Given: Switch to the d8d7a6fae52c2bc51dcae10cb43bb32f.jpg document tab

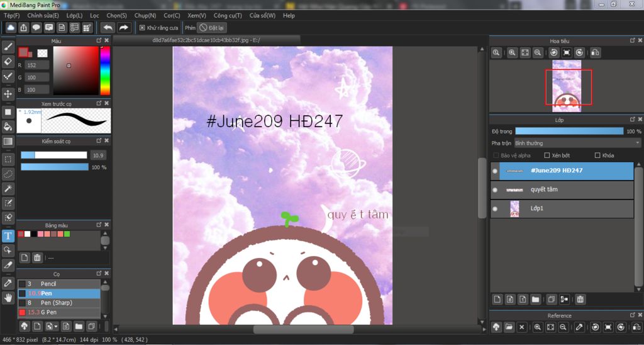Looking at the screenshot, I should pyautogui.click(x=206, y=40).
